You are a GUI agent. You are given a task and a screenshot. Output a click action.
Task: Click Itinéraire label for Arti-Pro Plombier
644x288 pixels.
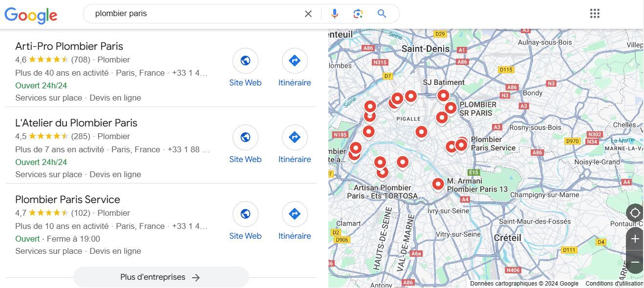[x=295, y=82]
